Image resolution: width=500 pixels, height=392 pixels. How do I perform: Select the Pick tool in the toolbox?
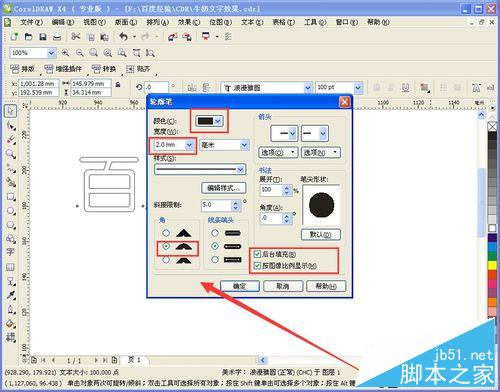click(10, 111)
